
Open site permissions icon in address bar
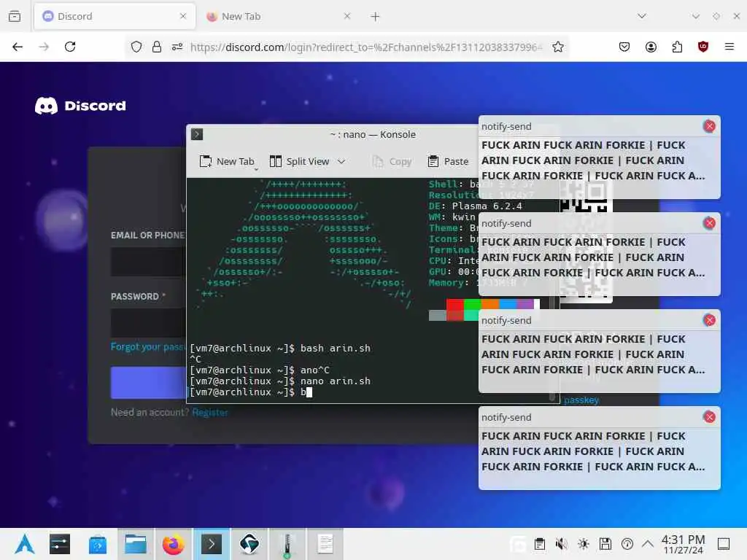(x=177, y=47)
